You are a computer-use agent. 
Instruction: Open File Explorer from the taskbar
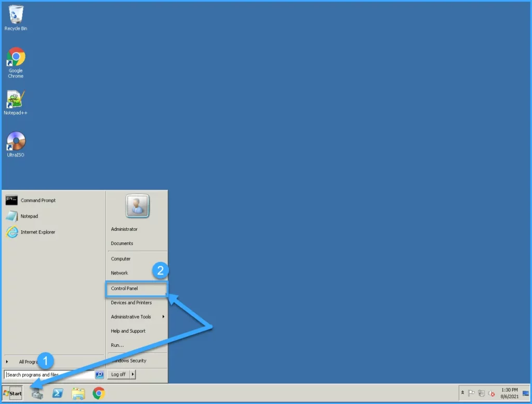pos(78,394)
